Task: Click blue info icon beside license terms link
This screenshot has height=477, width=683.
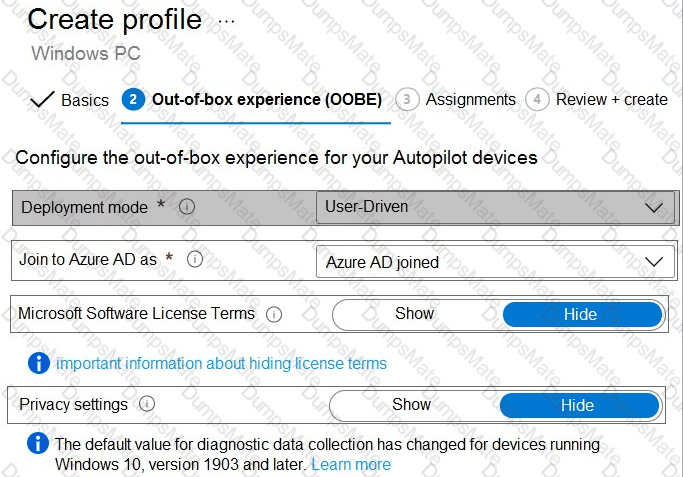Action: pyautogui.click(x=39, y=363)
